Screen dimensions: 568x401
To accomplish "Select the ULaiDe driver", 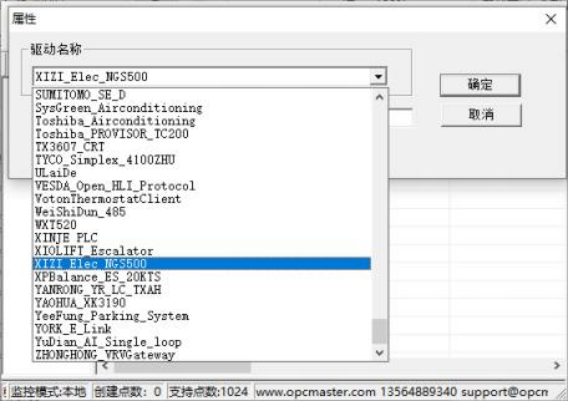I will click(x=201, y=173).
